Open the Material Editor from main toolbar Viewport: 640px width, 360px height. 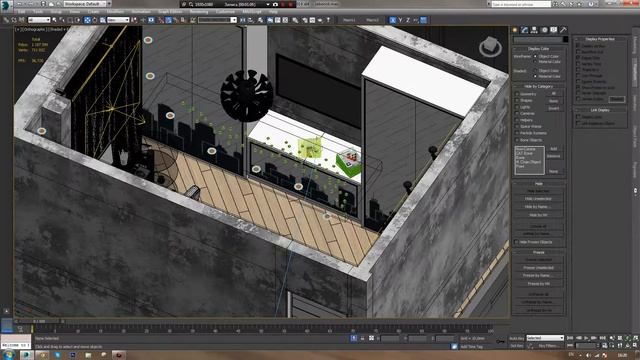coord(295,20)
